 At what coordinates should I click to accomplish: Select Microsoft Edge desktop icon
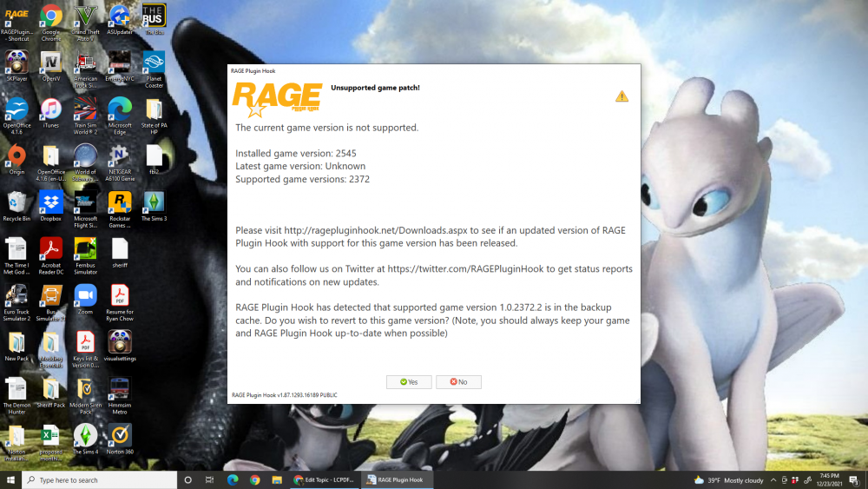(x=120, y=116)
